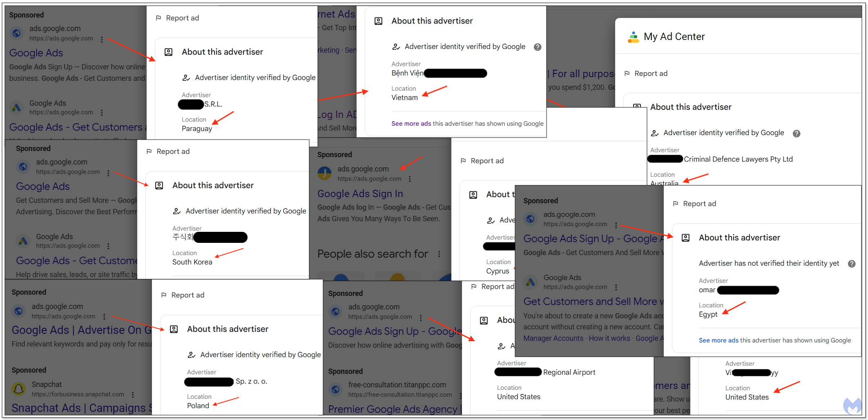
Task: Click the Malwarebytes logo in the corner
Action: (x=852, y=405)
